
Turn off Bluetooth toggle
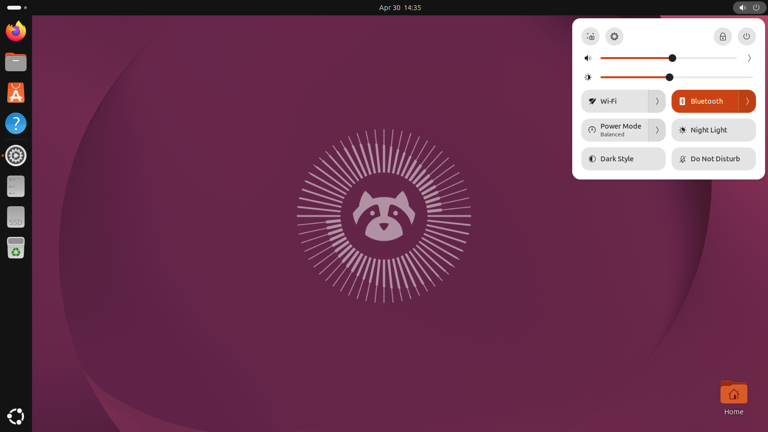pos(705,101)
